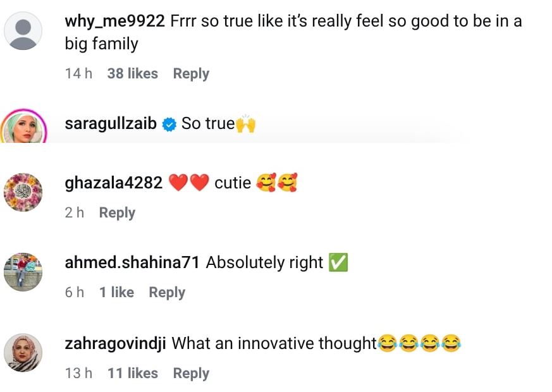This screenshot has height=392, width=552.
Task: Visit zahragovindji's profile via username
Action: click(x=115, y=343)
